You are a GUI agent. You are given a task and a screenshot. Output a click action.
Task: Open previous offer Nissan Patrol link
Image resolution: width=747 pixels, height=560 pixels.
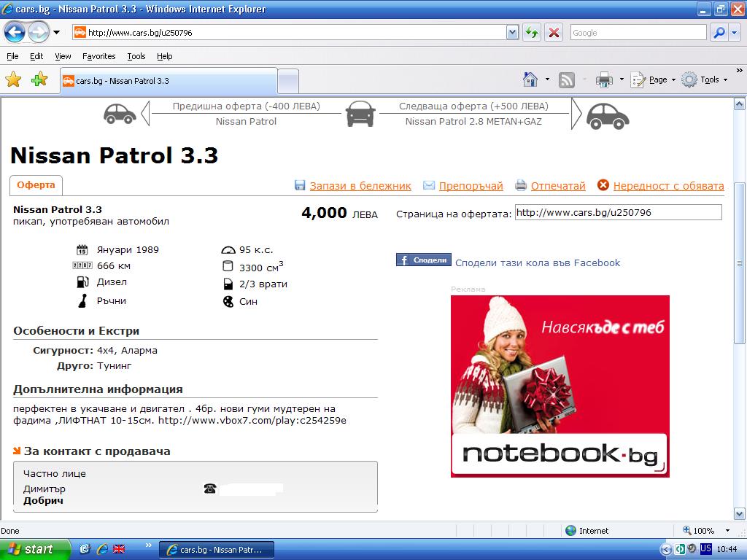tap(246, 122)
